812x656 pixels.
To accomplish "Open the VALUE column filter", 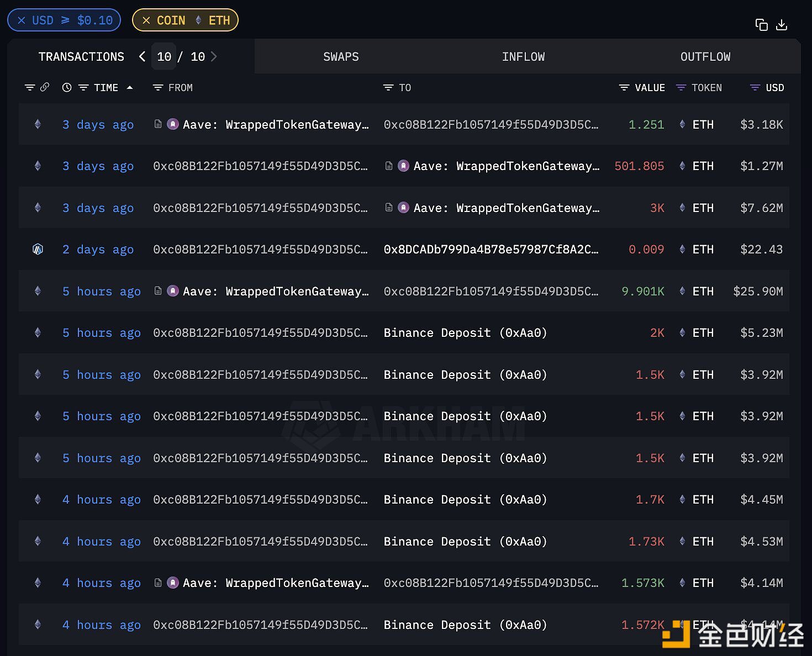I will click(x=624, y=88).
